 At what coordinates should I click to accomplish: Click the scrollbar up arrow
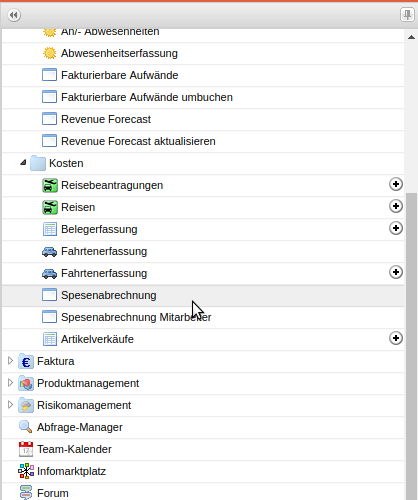(x=411, y=37)
